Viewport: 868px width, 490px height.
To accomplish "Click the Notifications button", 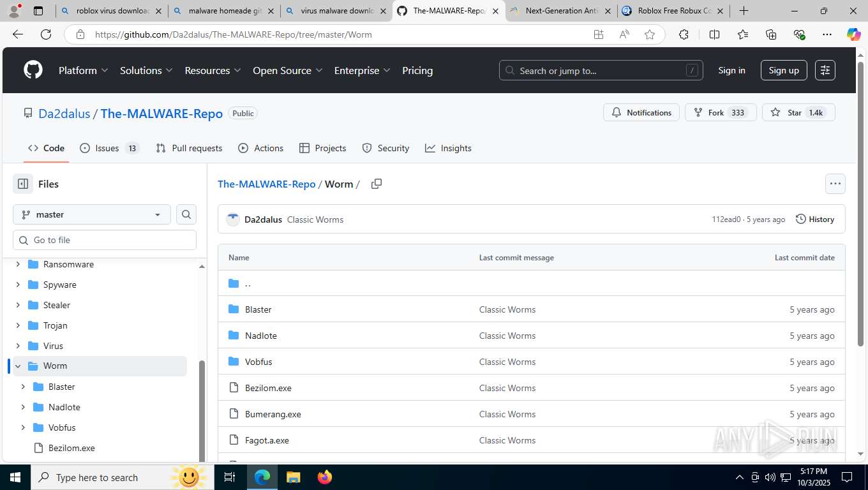I will (641, 112).
